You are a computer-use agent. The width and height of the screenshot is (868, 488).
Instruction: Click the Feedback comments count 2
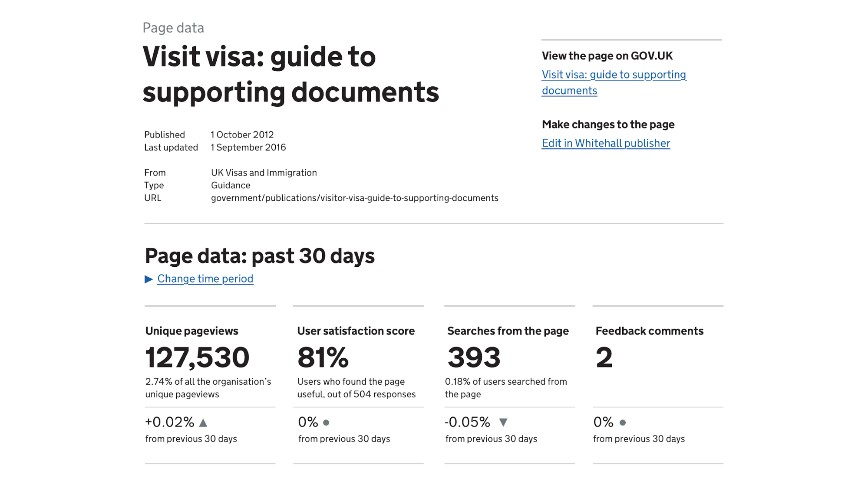(604, 357)
